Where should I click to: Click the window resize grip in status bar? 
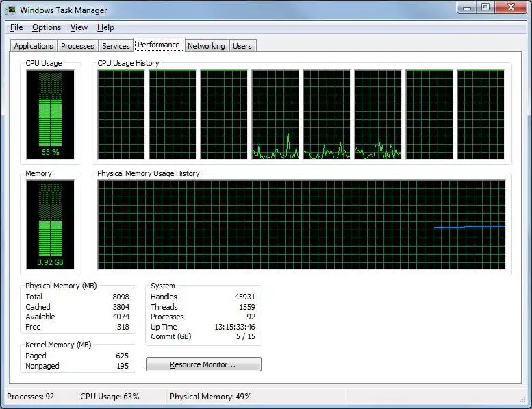coord(523,400)
